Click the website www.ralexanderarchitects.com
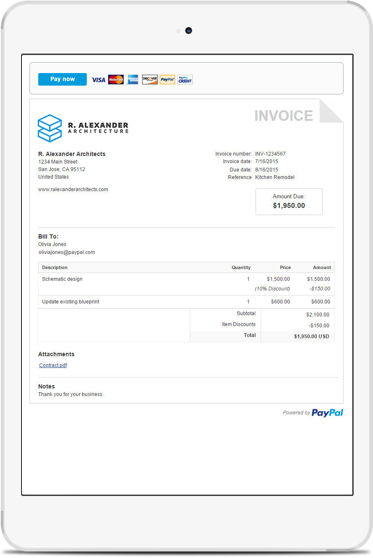This screenshot has width=373, height=558. (x=73, y=189)
